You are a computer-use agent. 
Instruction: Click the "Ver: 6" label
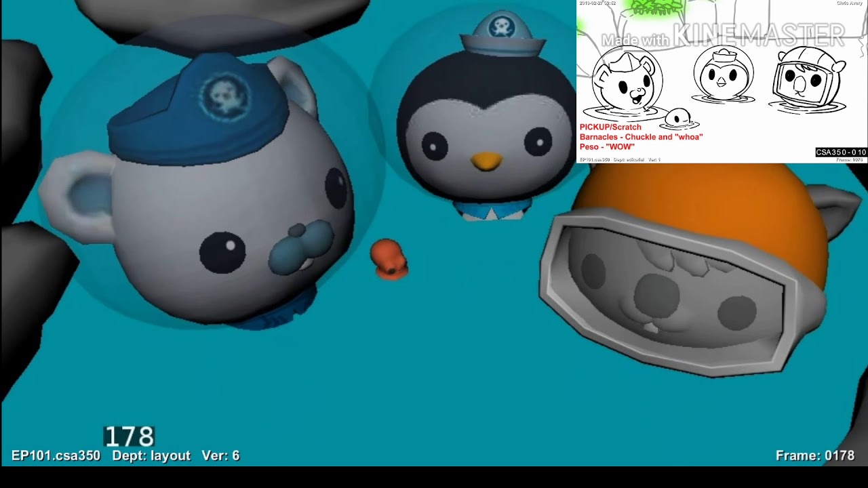point(220,455)
